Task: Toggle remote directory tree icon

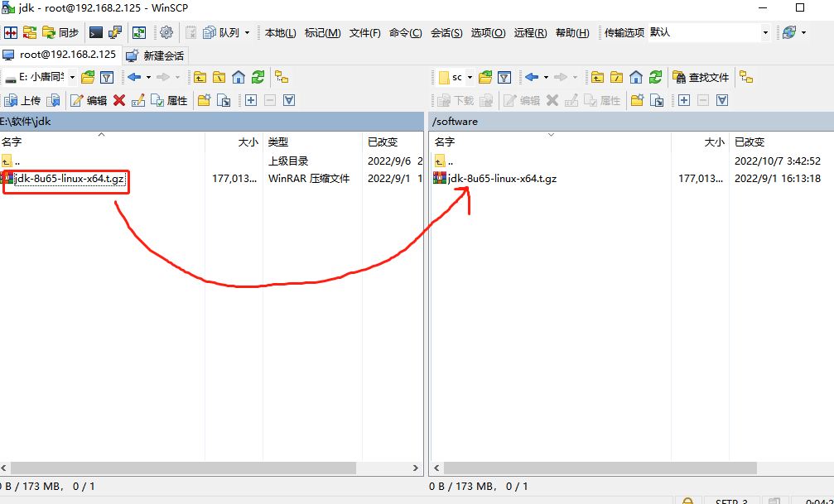Action: 746,78
